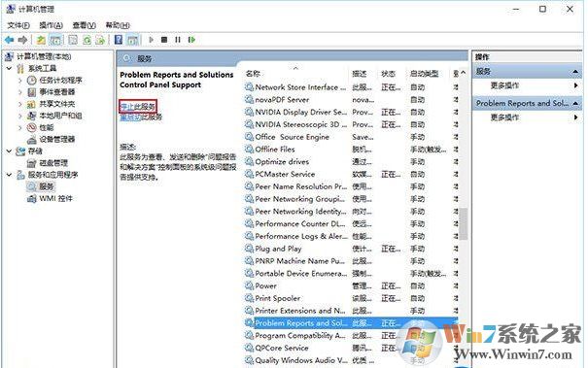Click the services list vertical scrollbar thumb
The image size is (588, 368).
(x=464, y=223)
